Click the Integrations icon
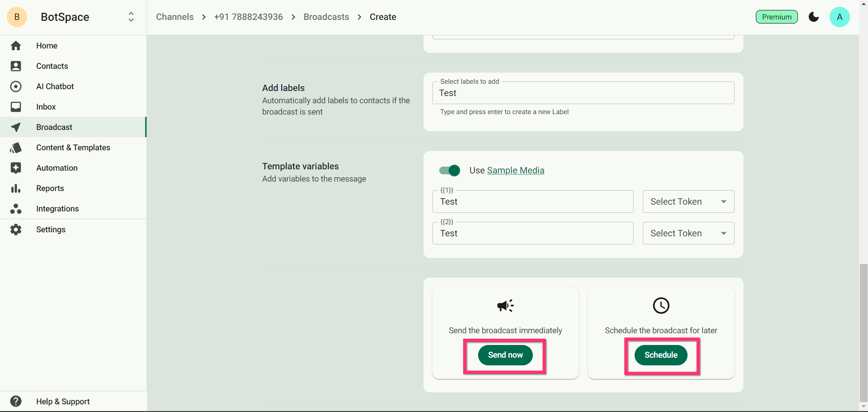This screenshot has height=412, width=868. [16, 209]
